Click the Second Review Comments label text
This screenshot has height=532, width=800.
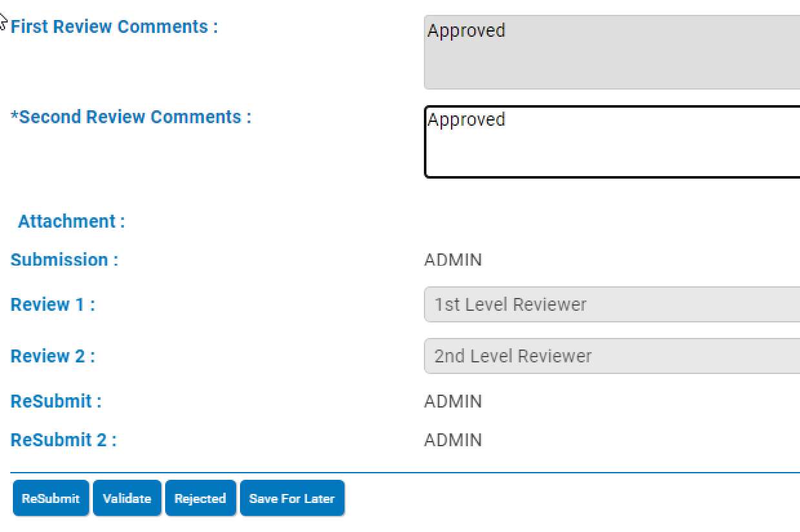(x=135, y=117)
